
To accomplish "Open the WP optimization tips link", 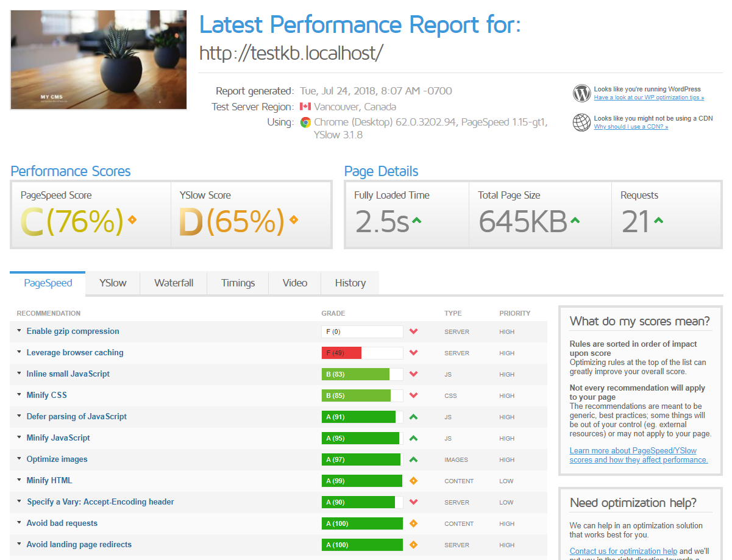I will (x=649, y=97).
